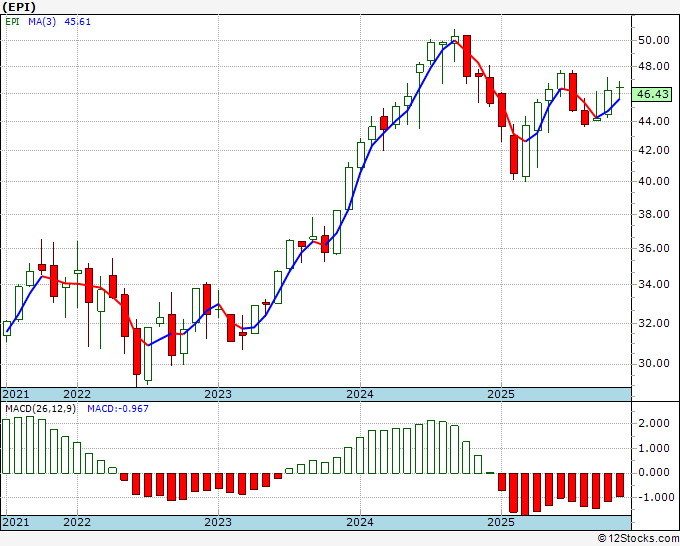Click the 32.00 price axis label
This screenshot has height=546, width=680.
pyautogui.click(x=654, y=323)
